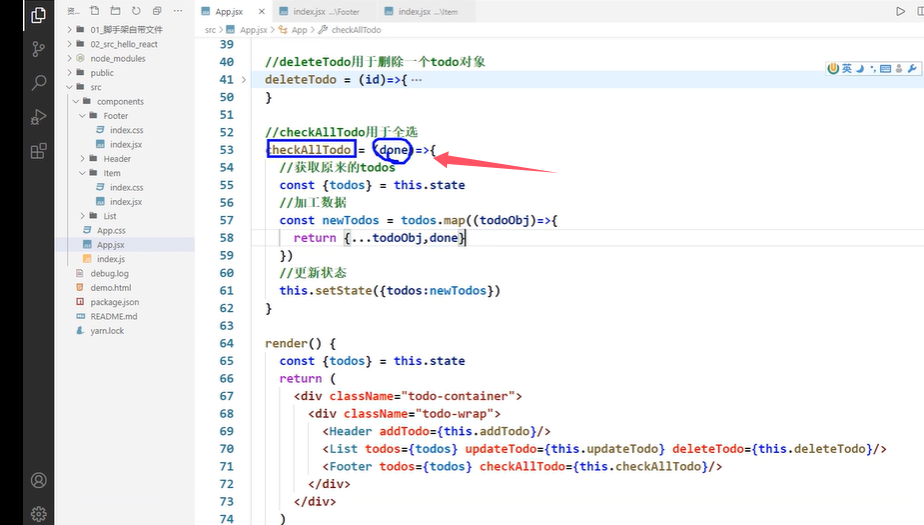924x525 pixels.
Task: Open index.css under Footer folder
Action: [x=126, y=130]
